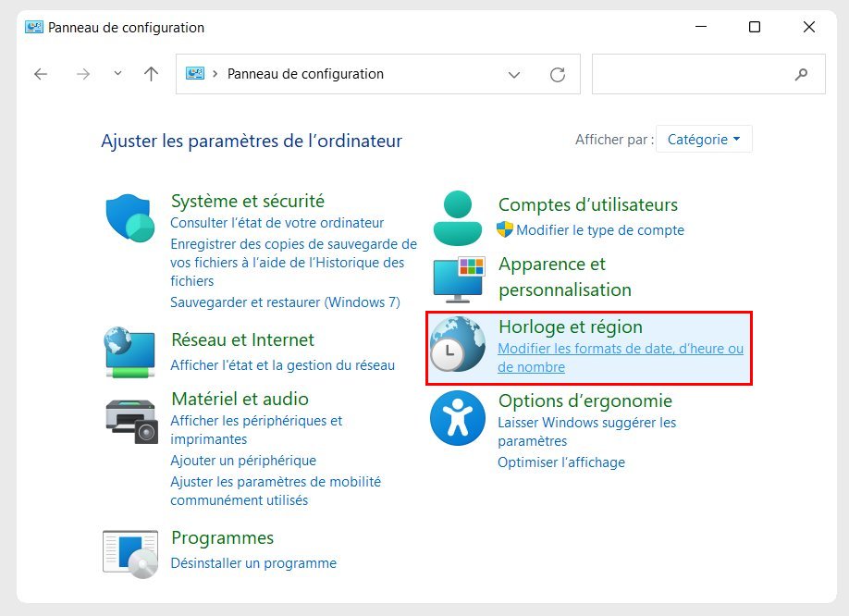Viewport: 849px width, 616px height.
Task: Click Afficher l'état et la gestion du réseau
Action: pyautogui.click(x=283, y=365)
